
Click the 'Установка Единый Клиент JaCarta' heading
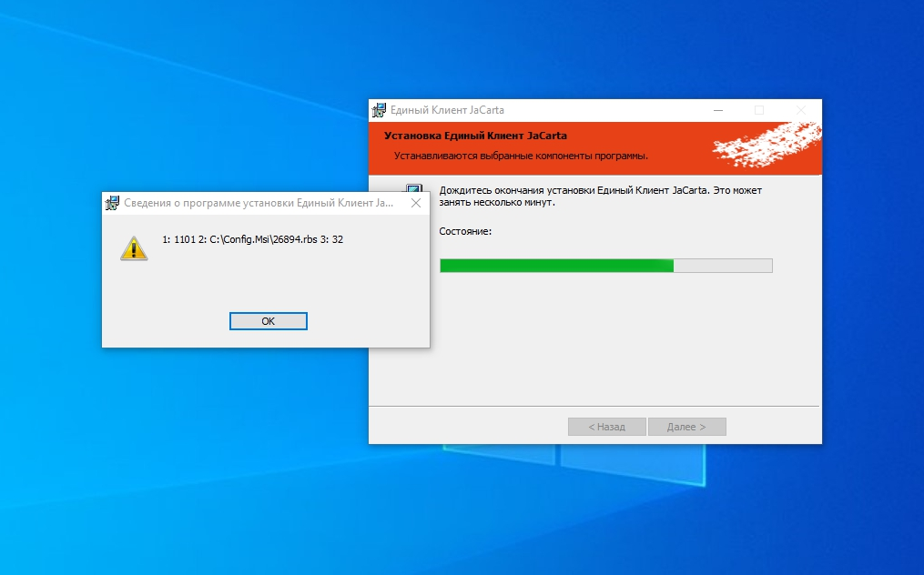click(x=475, y=136)
